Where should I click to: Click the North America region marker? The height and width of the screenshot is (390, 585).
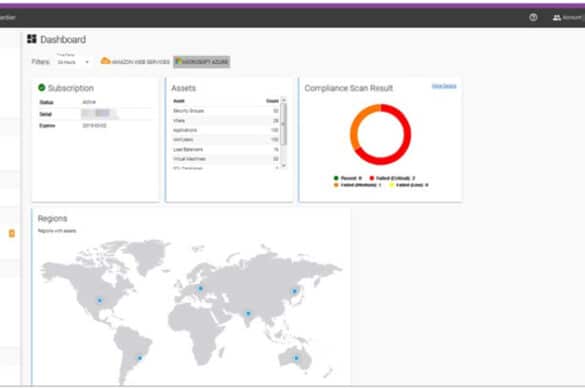100,300
